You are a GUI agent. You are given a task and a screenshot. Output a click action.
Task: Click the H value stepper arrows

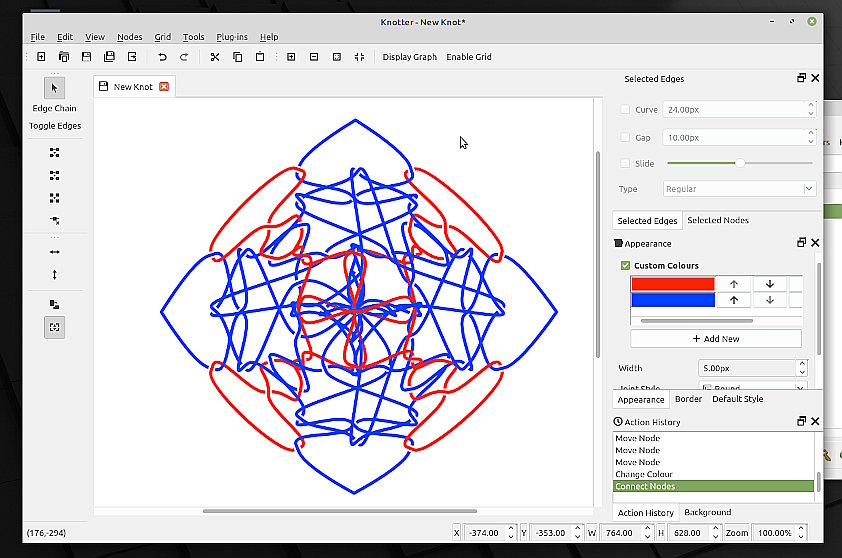click(715, 533)
